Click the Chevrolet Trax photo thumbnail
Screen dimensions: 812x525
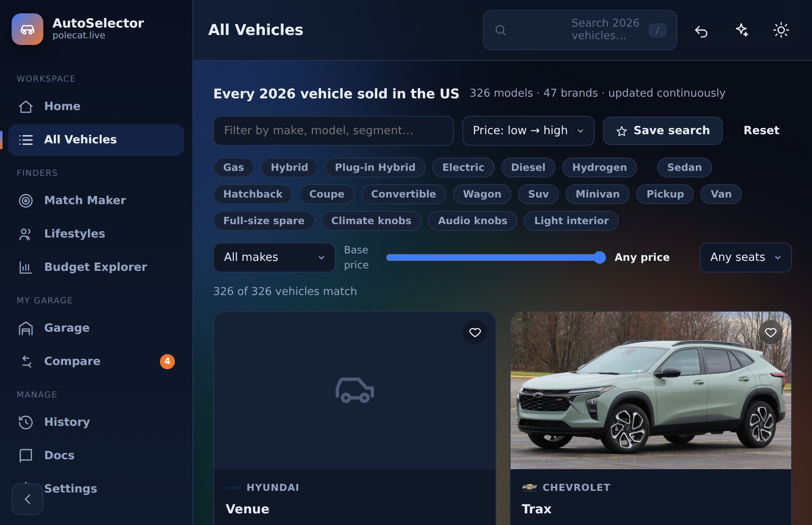point(651,390)
